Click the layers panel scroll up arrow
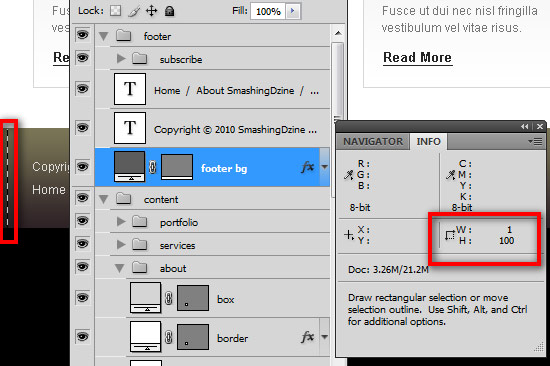This screenshot has width=550, height=366. coord(338,33)
